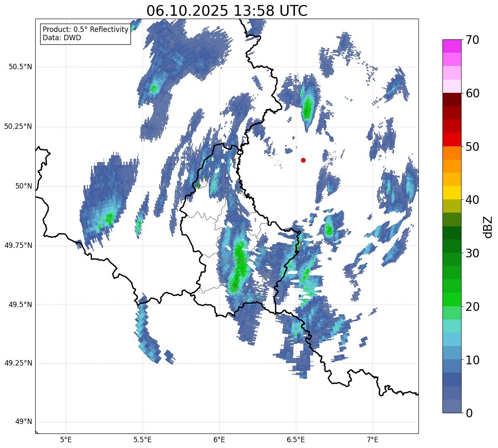Click the 6.5°E longitude axis label
This screenshot has height=448, width=498.
tap(296, 439)
